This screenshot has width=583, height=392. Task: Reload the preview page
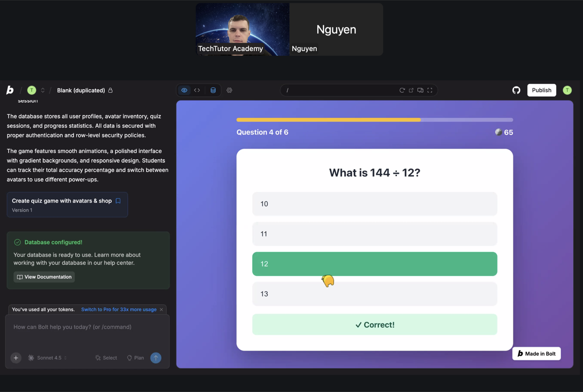click(402, 90)
